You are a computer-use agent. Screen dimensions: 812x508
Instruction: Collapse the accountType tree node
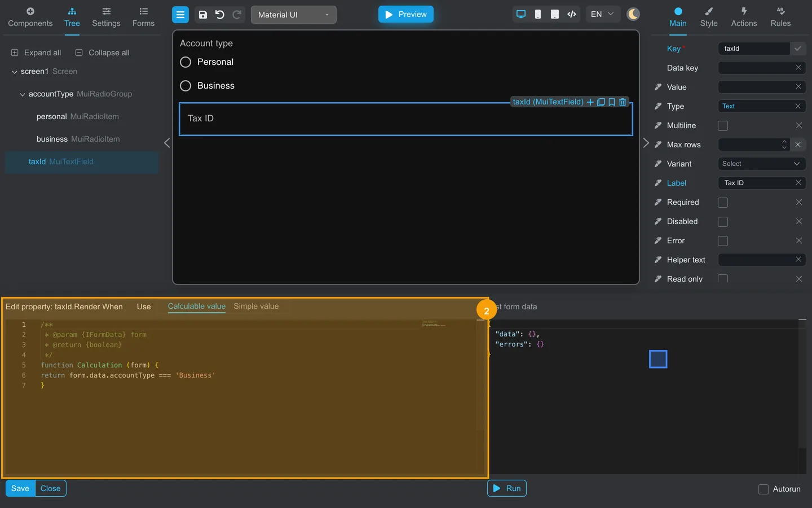click(x=23, y=94)
